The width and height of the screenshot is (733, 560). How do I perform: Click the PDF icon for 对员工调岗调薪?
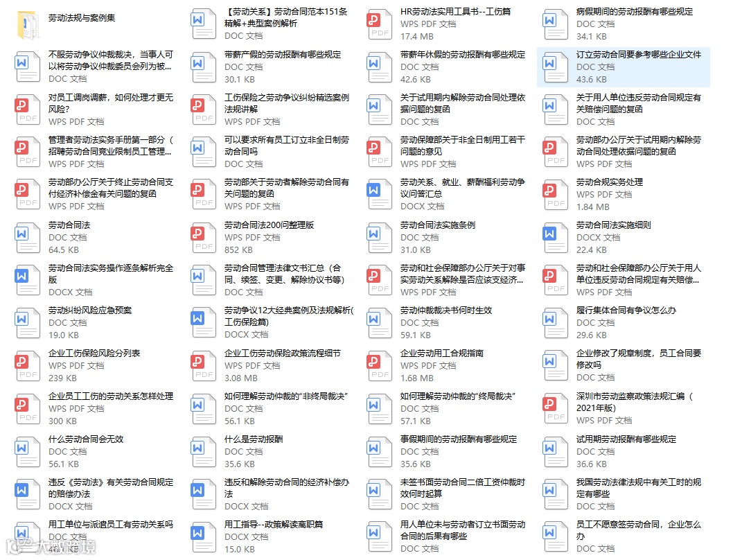pos(28,110)
